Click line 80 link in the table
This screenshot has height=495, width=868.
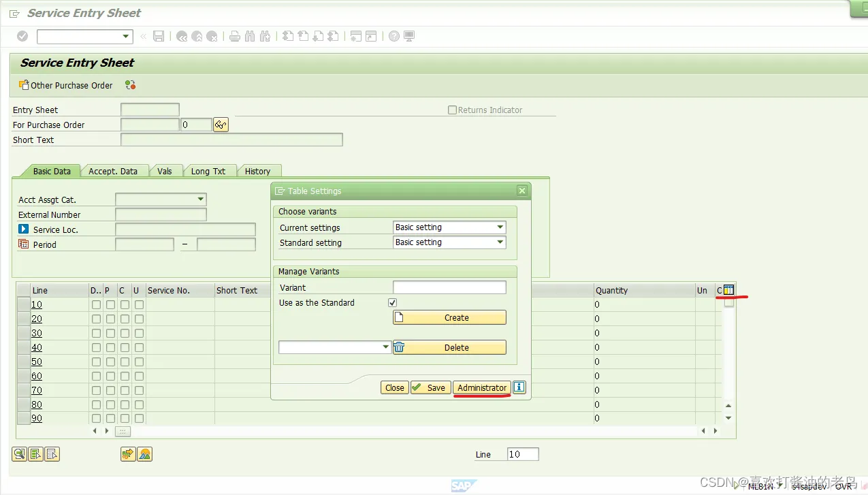point(37,404)
